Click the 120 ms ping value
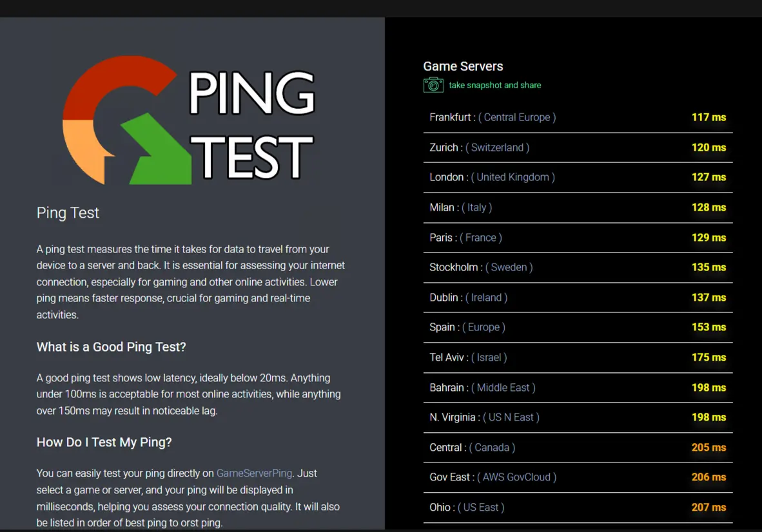The width and height of the screenshot is (762, 532). (708, 147)
